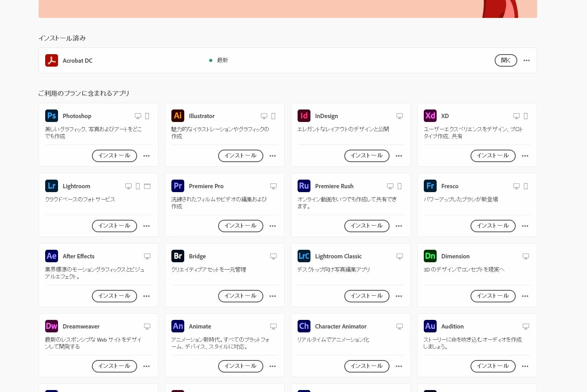Image resolution: width=587 pixels, height=392 pixels.
Task: Install Bridge
Action: (x=241, y=296)
